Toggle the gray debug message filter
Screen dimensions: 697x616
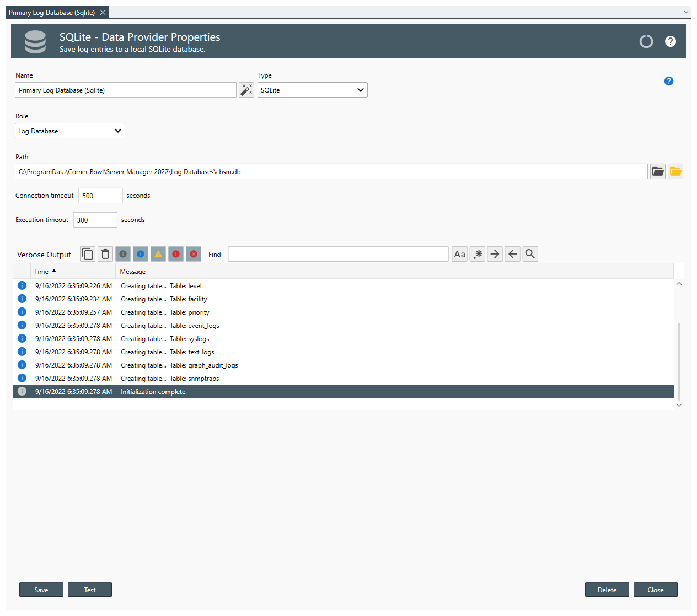tap(123, 254)
